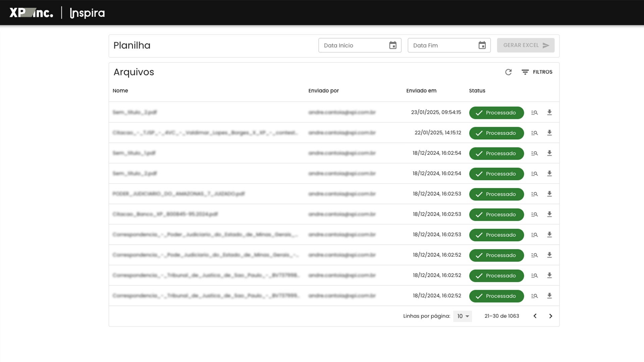644x362 pixels.
Task: Download the PODER_JUDICIARIO_DO_AMAZONAS file
Action: [549, 194]
